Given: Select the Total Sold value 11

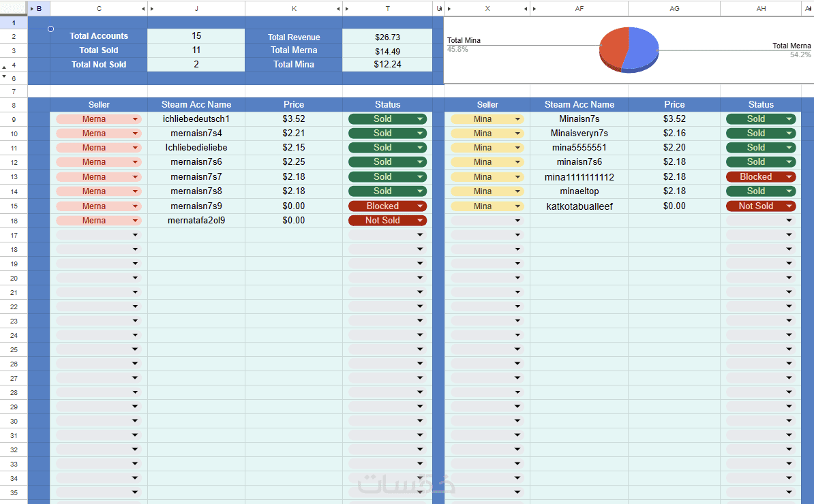Looking at the screenshot, I should tap(196, 50).
